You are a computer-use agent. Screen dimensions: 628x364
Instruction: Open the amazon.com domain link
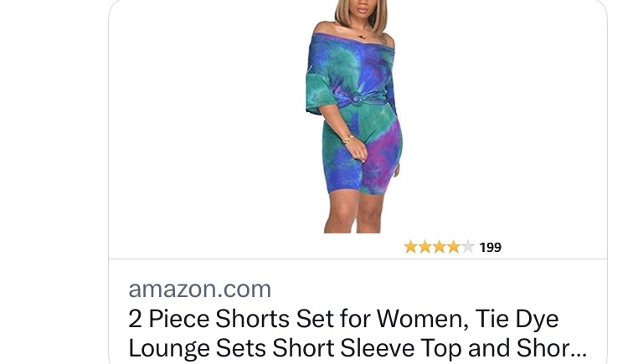200,290
